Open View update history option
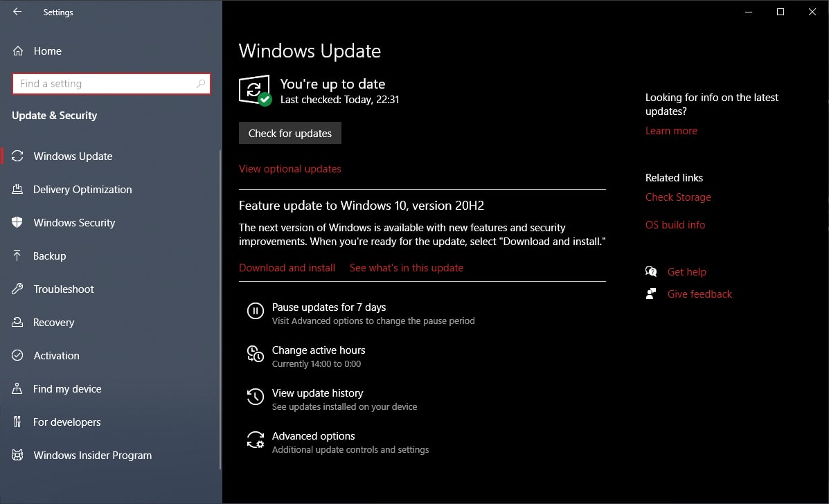Screen dimensions: 829x504 tap(317, 393)
